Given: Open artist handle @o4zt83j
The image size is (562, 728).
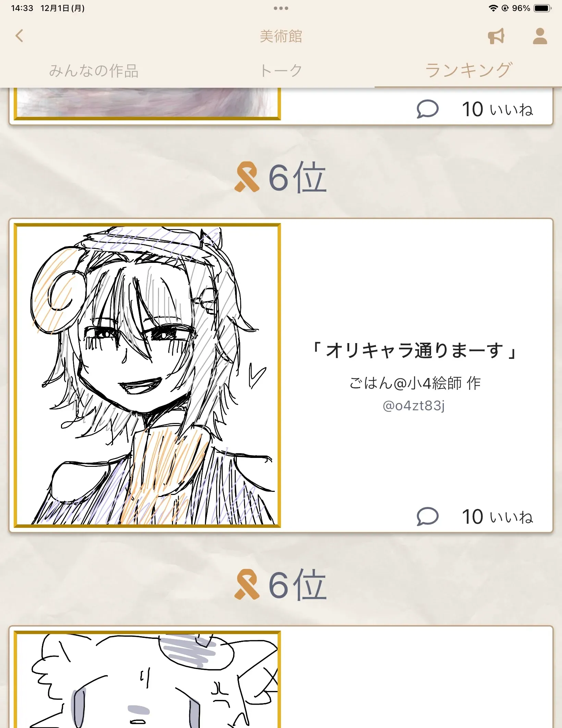Looking at the screenshot, I should coord(414,406).
